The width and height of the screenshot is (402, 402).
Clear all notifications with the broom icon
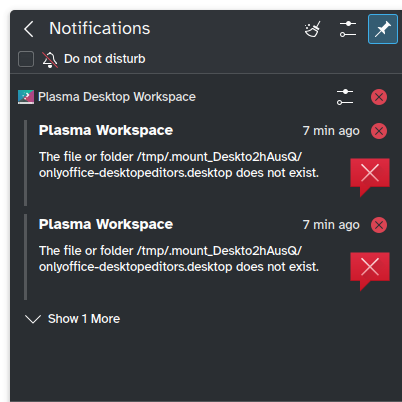[x=313, y=29]
